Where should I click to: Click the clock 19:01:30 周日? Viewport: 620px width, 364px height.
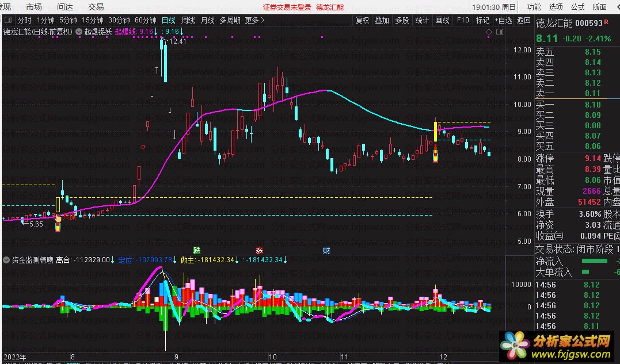tap(494, 7)
